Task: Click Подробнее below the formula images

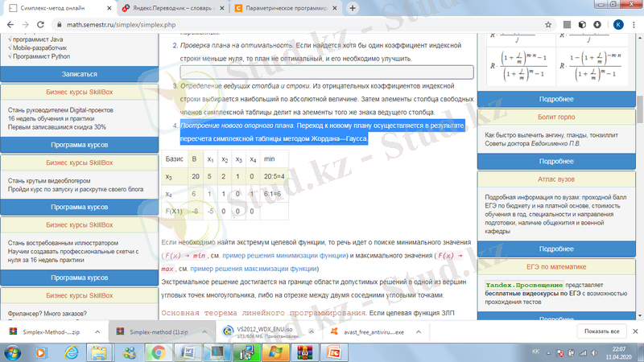Action: tap(556, 99)
